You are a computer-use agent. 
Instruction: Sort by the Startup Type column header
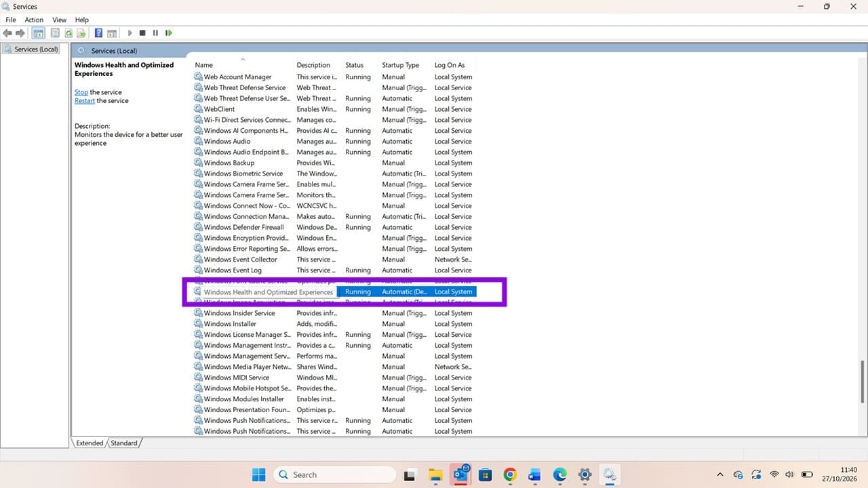[406, 65]
